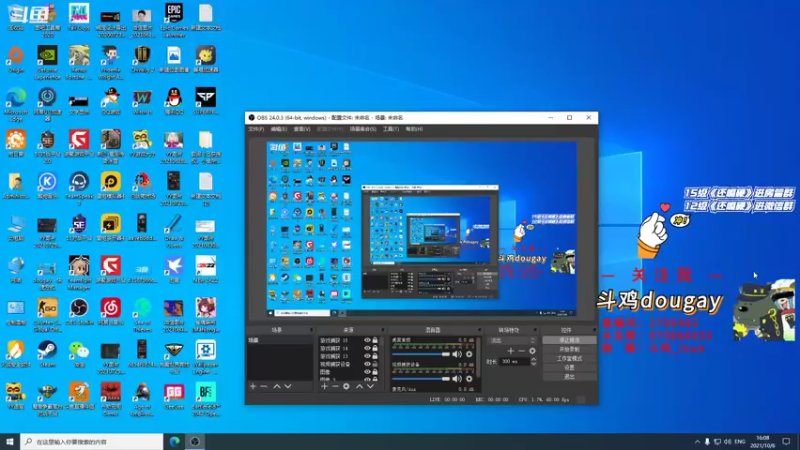Viewport: 800px width, 450px height.
Task: Decrease transition duration with down stepper
Action: pos(533,364)
